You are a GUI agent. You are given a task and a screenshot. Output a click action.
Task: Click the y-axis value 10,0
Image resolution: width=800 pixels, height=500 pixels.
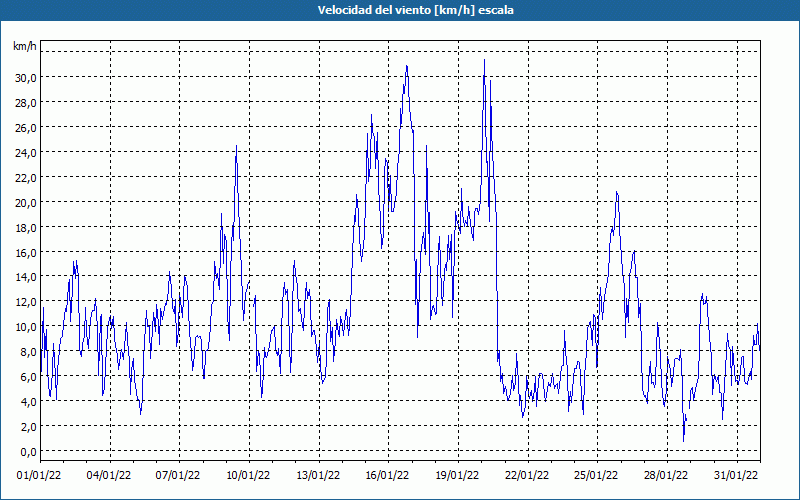(26, 327)
